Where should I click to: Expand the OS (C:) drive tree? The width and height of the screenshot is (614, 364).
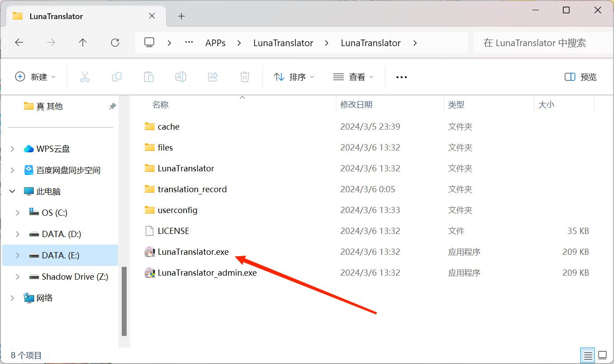pyautogui.click(x=18, y=213)
